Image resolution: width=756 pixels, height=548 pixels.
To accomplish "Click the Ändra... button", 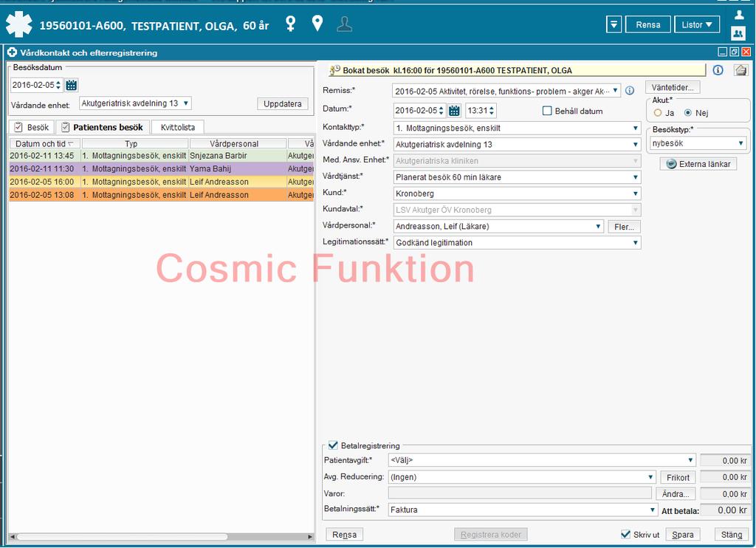I will point(676,494).
